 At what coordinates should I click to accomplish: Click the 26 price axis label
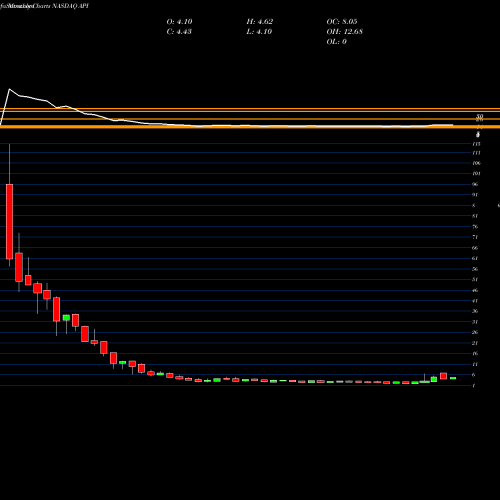(475, 332)
